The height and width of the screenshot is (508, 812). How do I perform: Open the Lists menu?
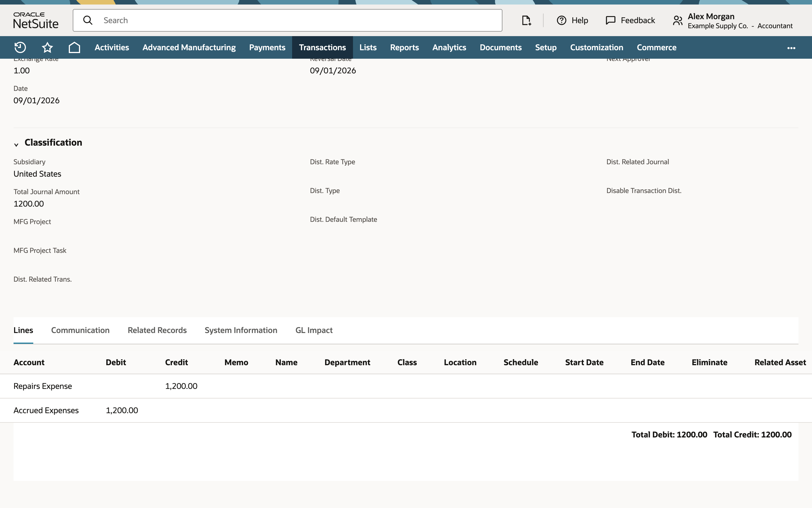[x=368, y=47]
